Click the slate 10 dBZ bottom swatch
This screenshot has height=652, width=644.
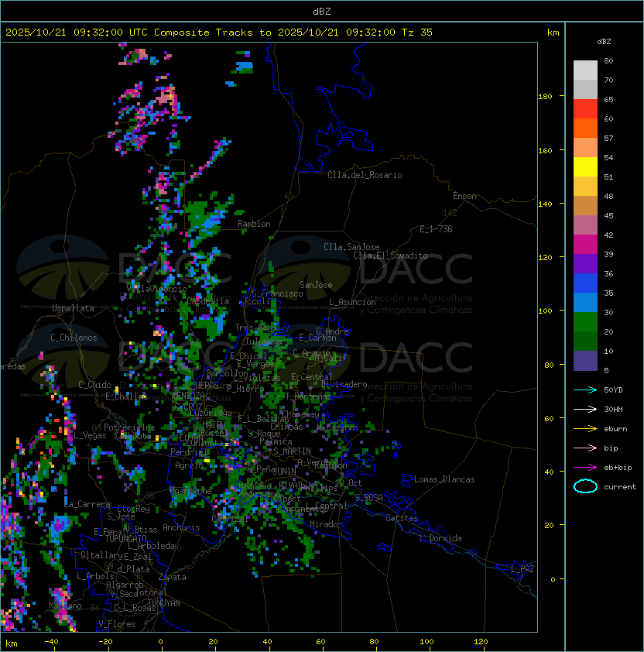click(x=585, y=361)
